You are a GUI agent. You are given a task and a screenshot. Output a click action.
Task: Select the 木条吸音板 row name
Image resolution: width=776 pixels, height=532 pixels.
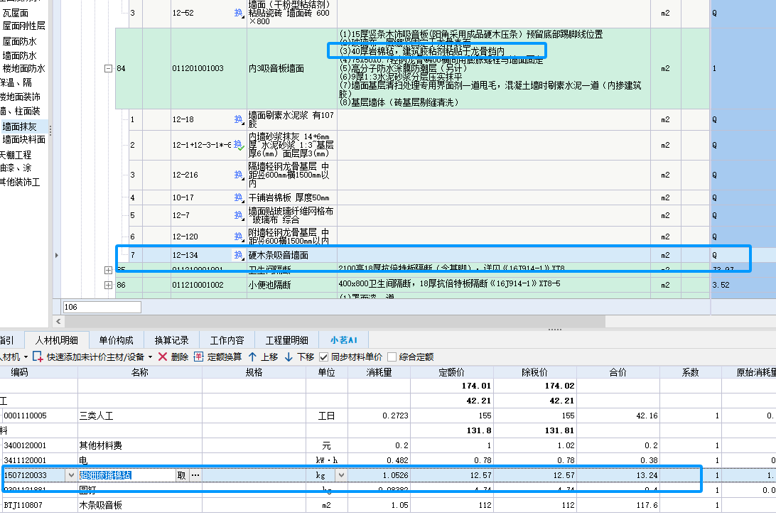coord(100,505)
